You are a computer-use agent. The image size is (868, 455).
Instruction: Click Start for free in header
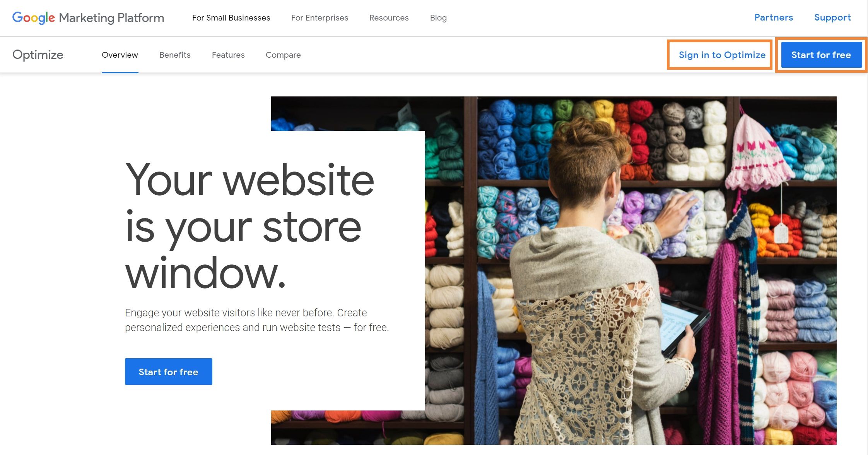(x=821, y=55)
